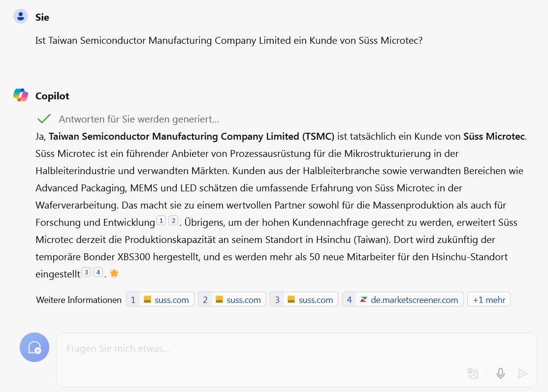Open the suss.com link on source 2
This screenshot has height=392, width=548.
(243, 300)
